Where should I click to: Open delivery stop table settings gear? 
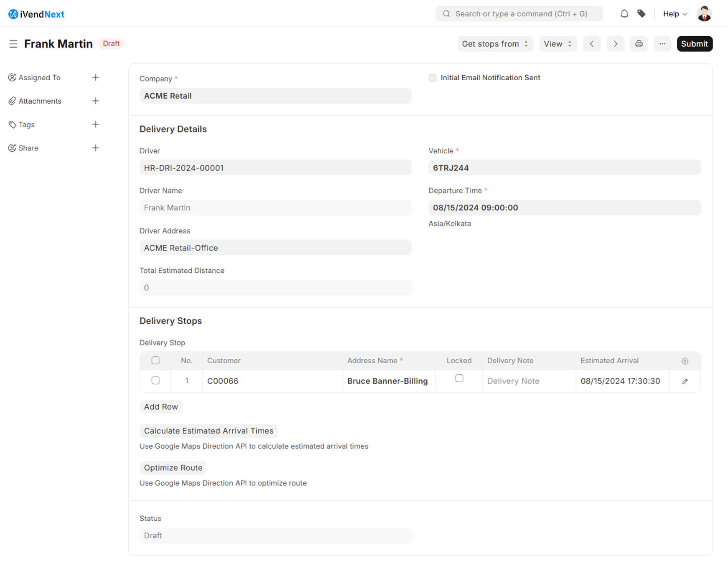click(x=685, y=361)
